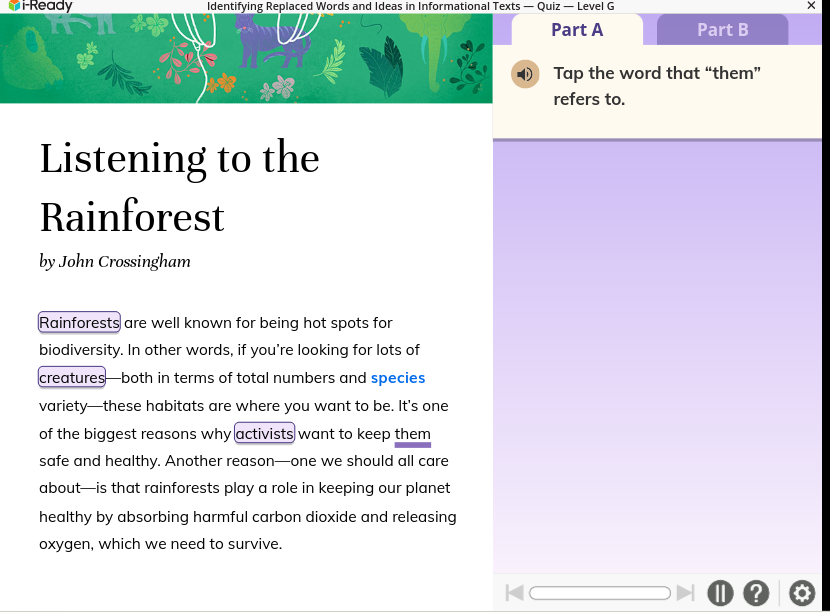Tap the highlighted word Rainforests
Image resolution: width=830 pixels, height=612 pixels.
click(79, 322)
